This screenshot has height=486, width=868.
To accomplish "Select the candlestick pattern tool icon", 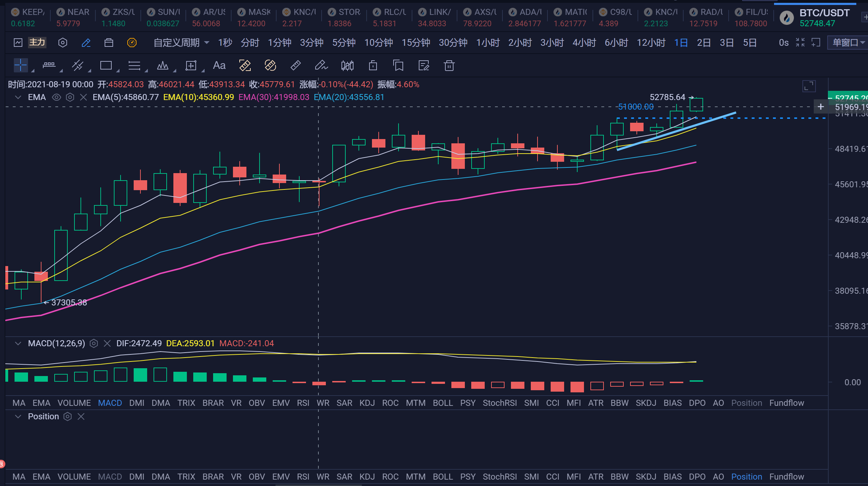I will [x=347, y=65].
